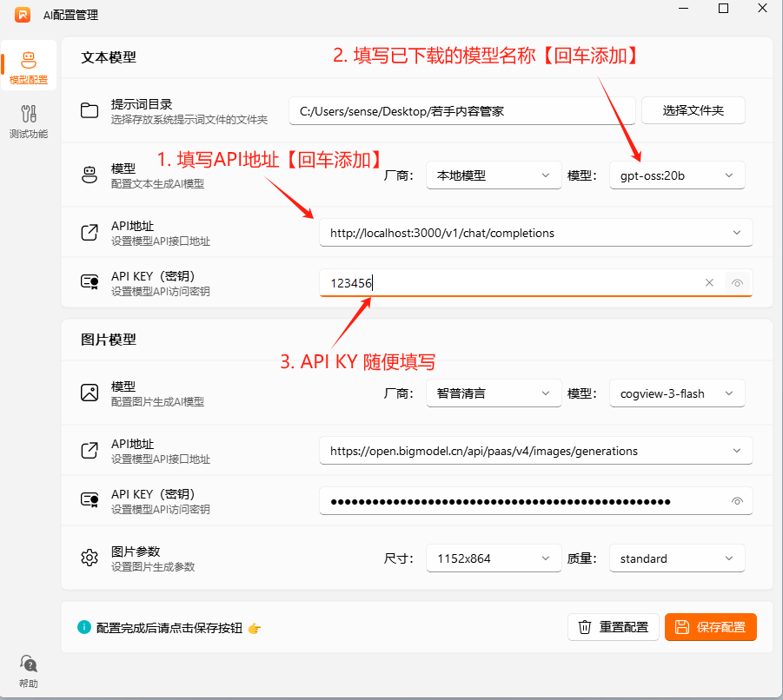Click the folder icon beside 提示词目录
783x700 pixels.
pos(90,110)
